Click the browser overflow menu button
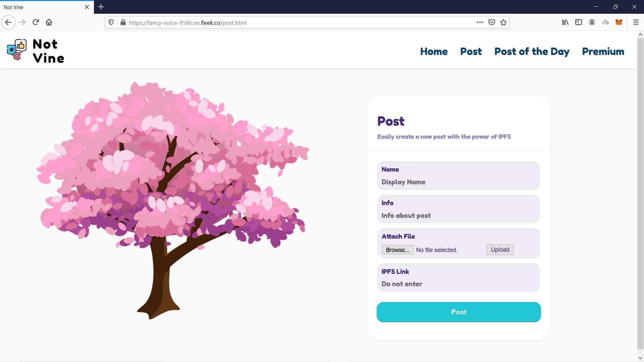Viewport: 644px width, 362px height. pyautogui.click(x=636, y=22)
